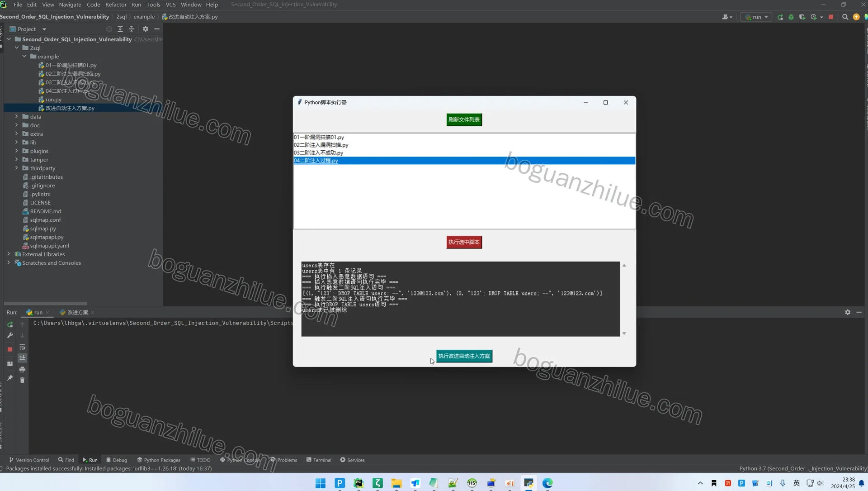
Task: Click the Pin Tab icon in Run panel
Action: point(10,378)
